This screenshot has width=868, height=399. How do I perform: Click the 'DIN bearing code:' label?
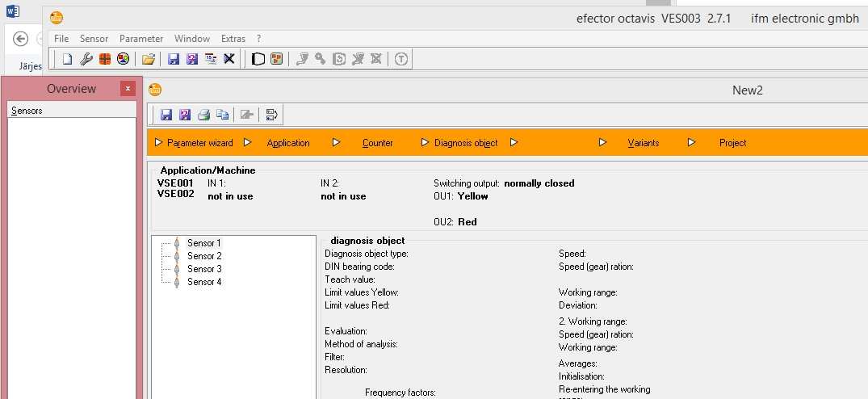359,267
